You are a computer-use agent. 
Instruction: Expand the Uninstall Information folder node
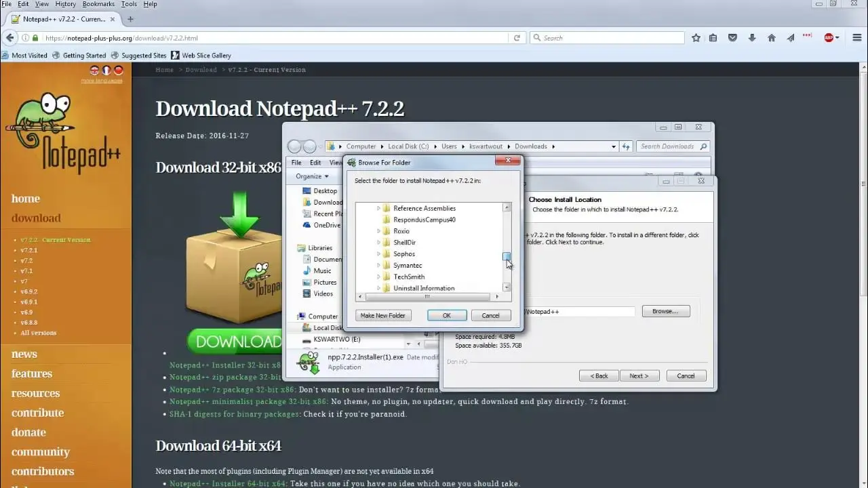[x=378, y=288]
